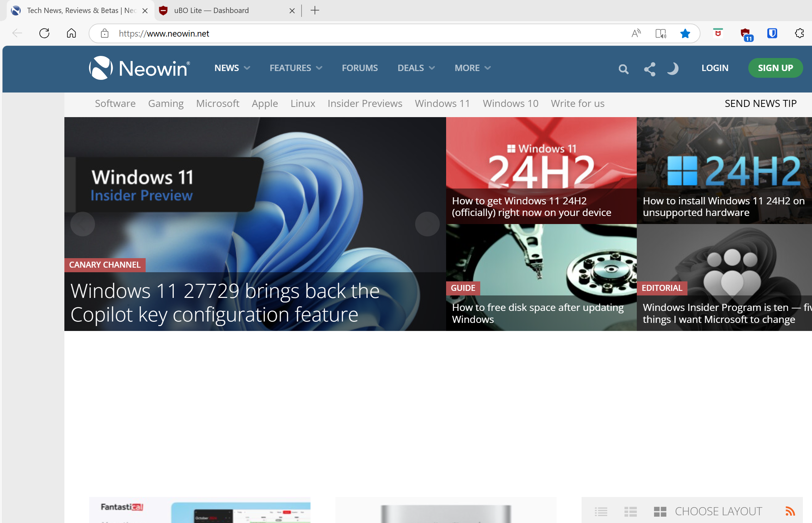Expand the MORE dropdown menu

(x=472, y=68)
